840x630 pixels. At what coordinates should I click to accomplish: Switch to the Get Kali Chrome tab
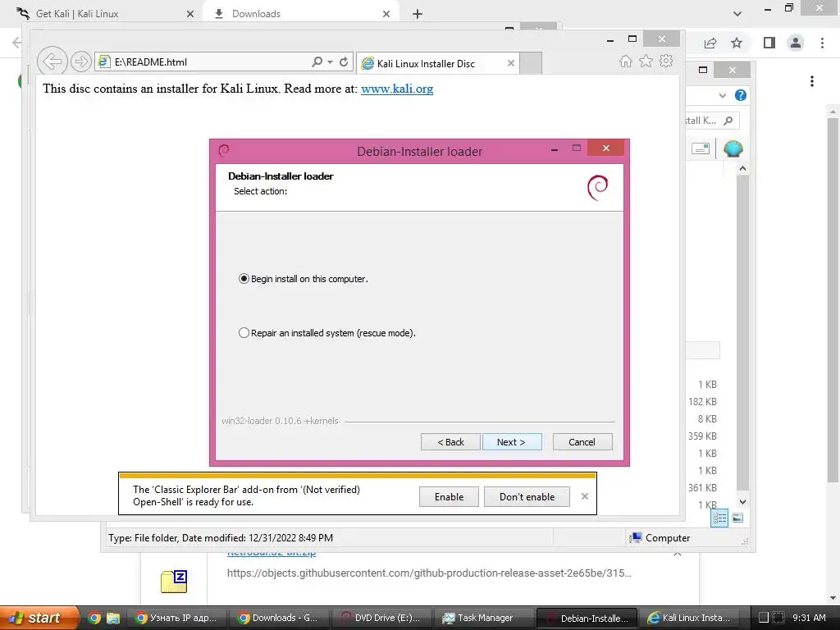point(102,14)
